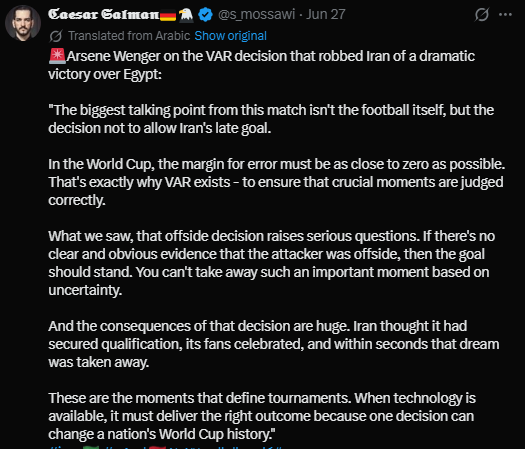Open the @s_mossawi handle link
The image size is (525, 449).
click(x=256, y=14)
